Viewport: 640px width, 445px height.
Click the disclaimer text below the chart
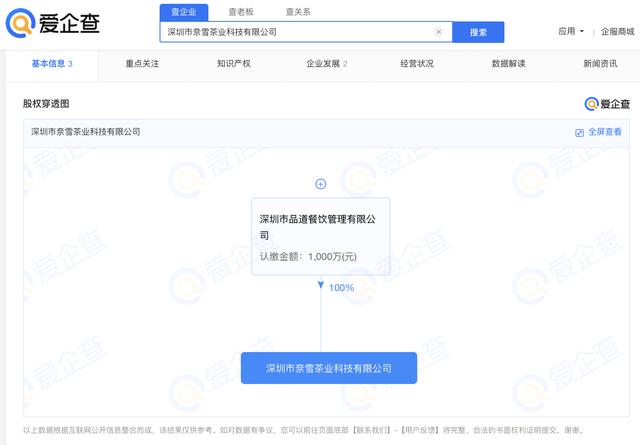[304, 430]
